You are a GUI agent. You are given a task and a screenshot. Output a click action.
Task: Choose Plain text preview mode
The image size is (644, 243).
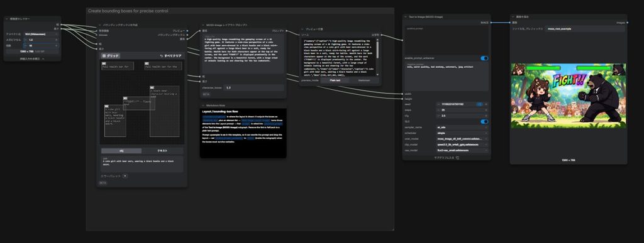pos(335,80)
